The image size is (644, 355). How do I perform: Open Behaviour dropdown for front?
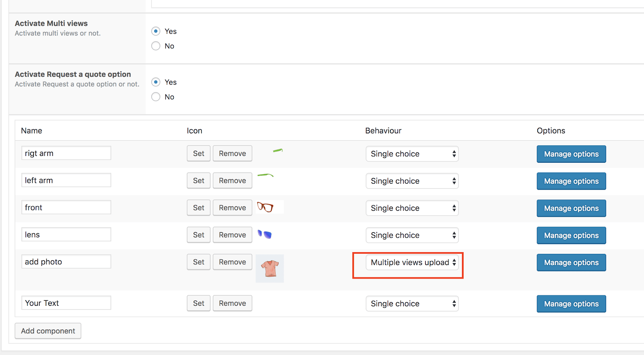pos(412,208)
